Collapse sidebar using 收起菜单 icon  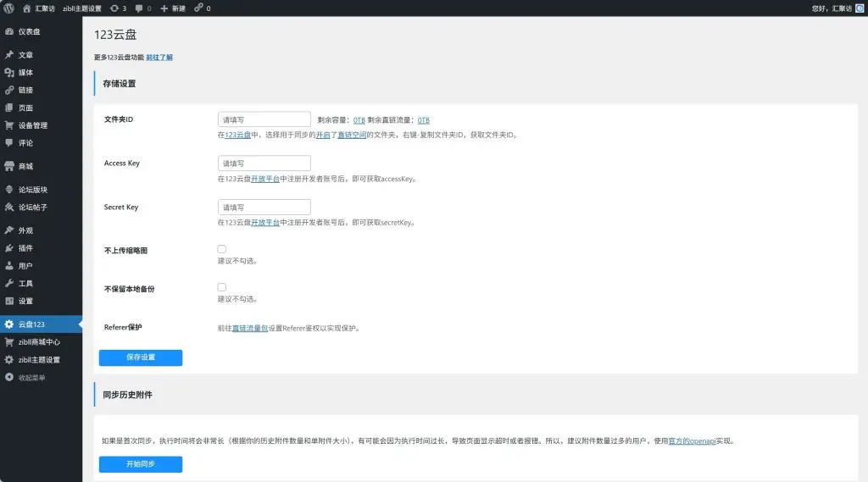tap(9, 378)
